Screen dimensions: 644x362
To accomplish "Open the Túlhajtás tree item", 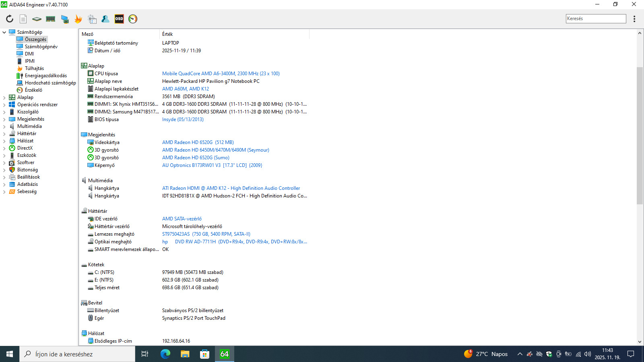I will click(31, 68).
